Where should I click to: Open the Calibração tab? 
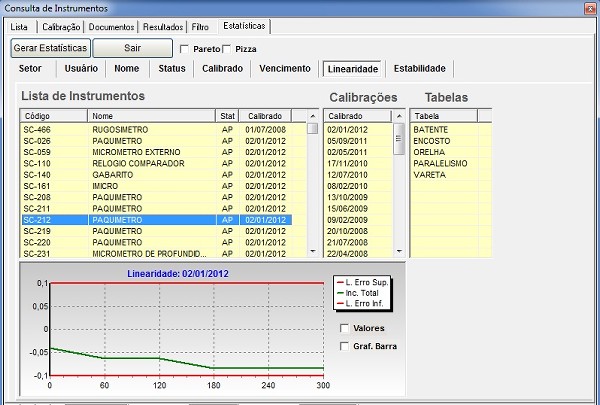click(61, 27)
